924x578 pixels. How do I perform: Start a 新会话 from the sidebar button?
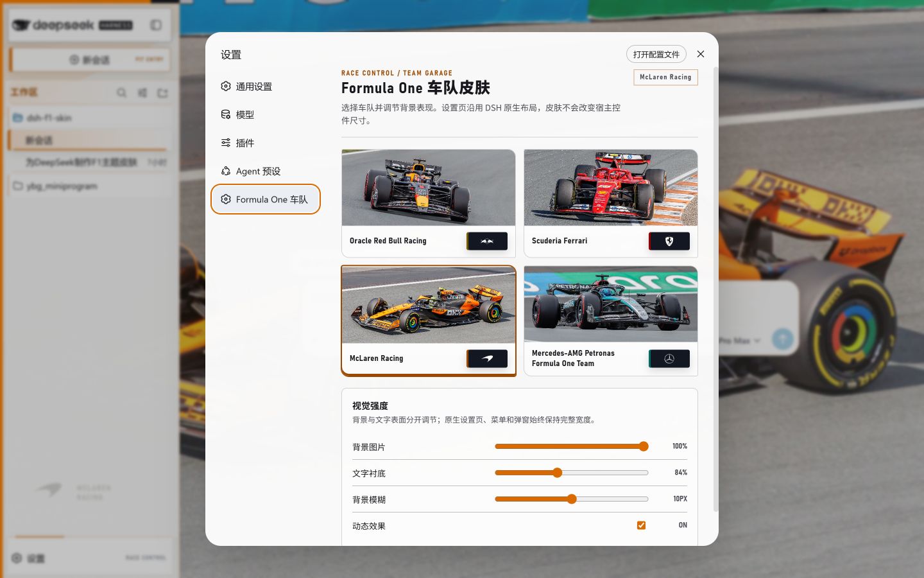click(x=90, y=60)
